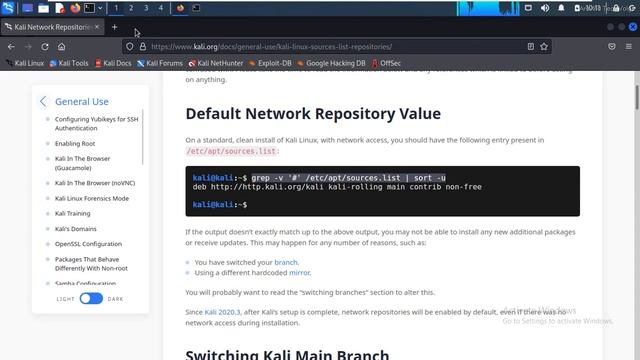Viewport: 640px width, 360px height.
Task: Click the URL address bar
Action: (x=337, y=47)
